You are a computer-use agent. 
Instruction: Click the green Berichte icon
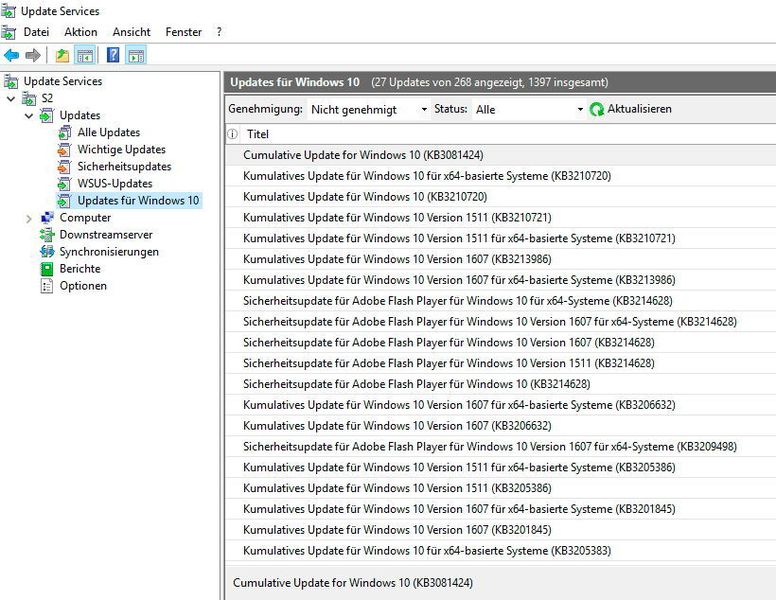(47, 269)
